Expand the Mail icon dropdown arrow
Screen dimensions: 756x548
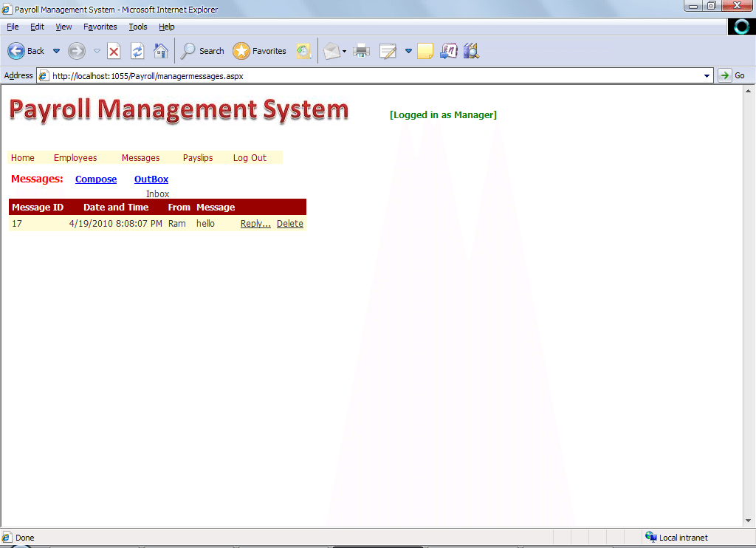point(344,52)
